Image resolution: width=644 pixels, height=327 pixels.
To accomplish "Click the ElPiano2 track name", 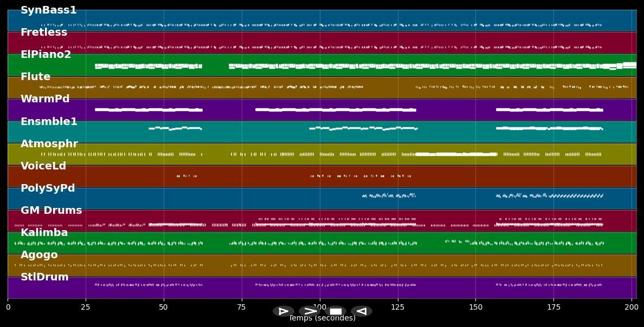I will [46, 55].
